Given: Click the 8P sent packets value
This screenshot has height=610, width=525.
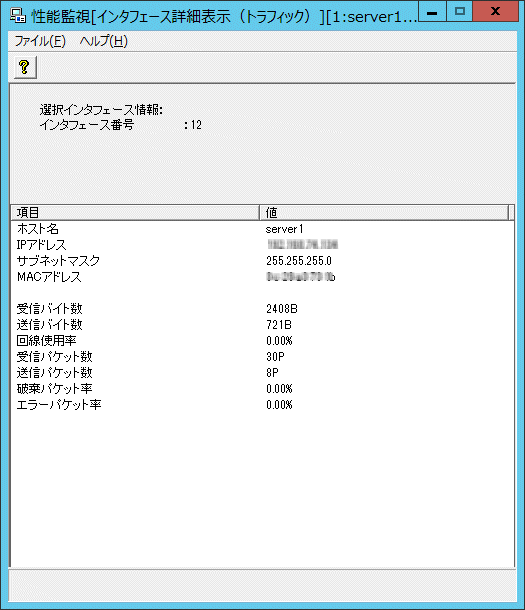Looking at the screenshot, I should pos(272,373).
